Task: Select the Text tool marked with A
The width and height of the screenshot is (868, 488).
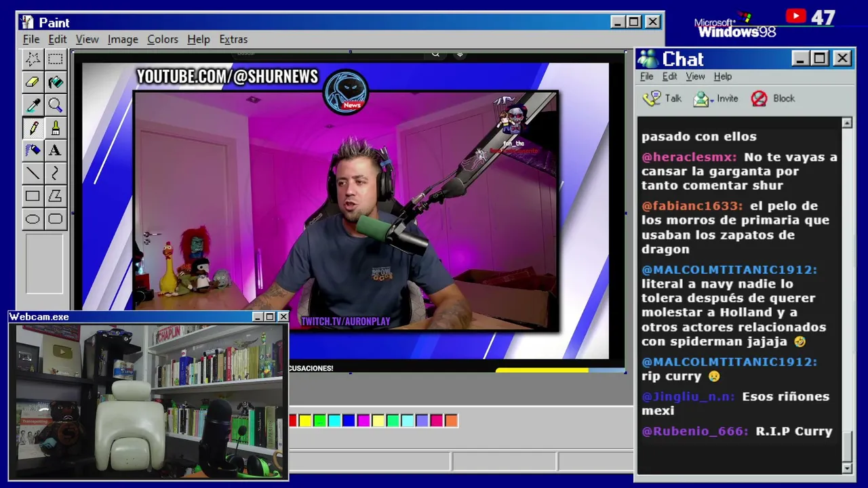Action: tap(56, 150)
